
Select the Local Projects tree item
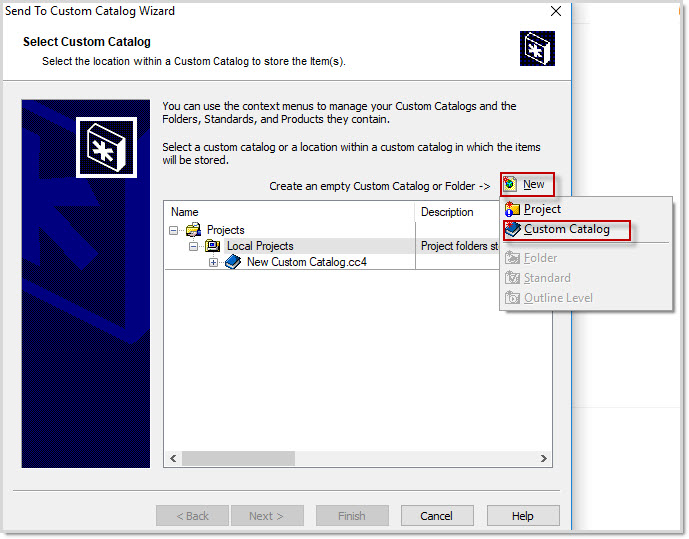[260, 246]
